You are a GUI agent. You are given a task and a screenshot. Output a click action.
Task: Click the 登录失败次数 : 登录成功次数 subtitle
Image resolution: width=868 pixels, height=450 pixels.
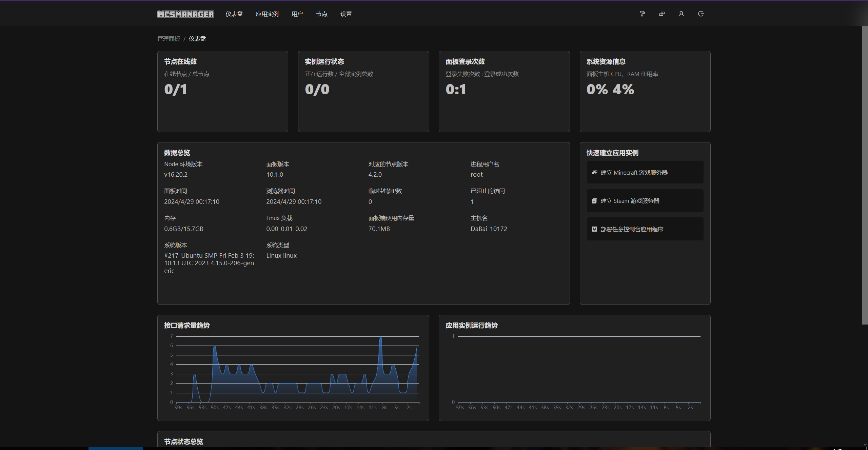[482, 74]
